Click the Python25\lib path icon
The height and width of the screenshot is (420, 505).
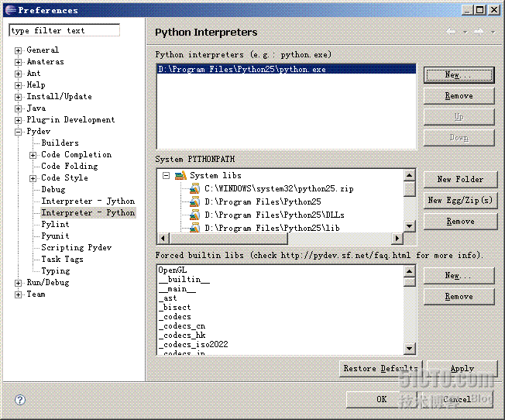tap(194, 228)
